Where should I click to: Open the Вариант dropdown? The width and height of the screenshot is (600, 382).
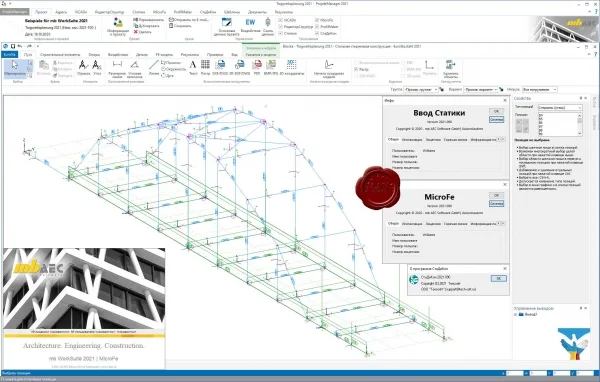pos(480,89)
